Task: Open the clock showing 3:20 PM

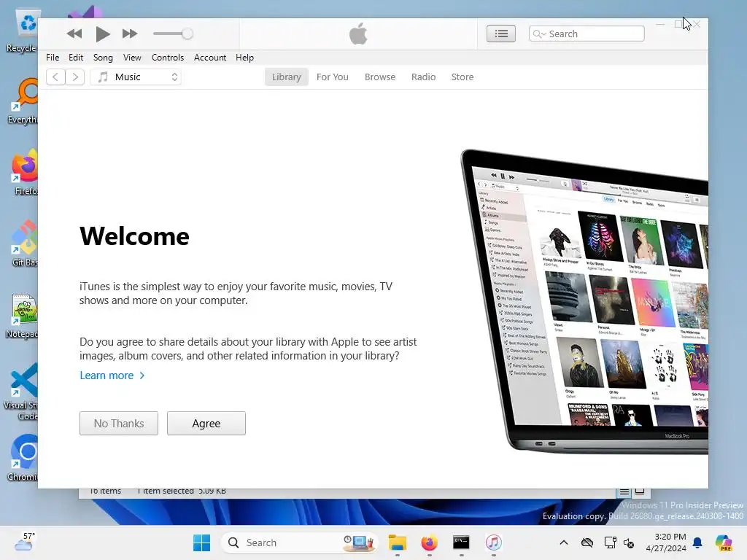Action: pyautogui.click(x=666, y=542)
